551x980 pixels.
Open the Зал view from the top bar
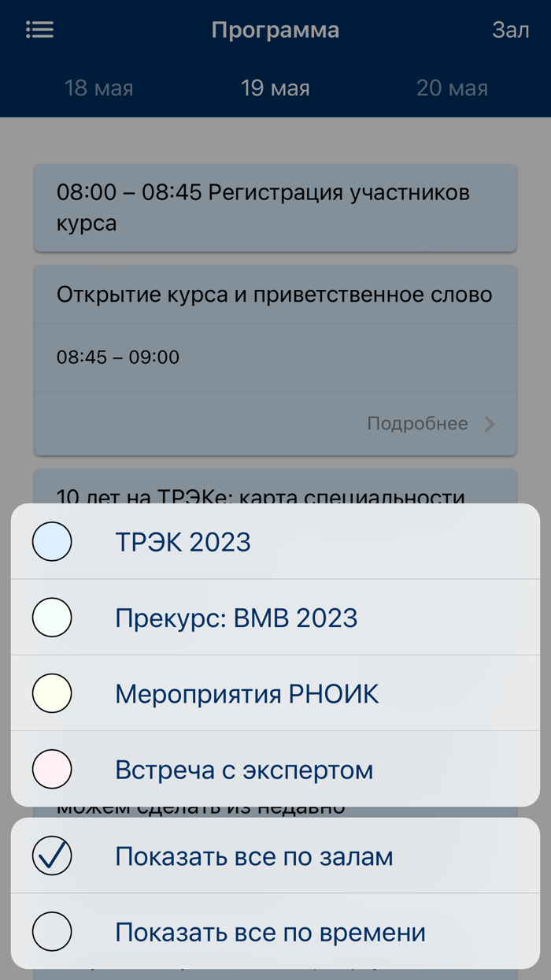coord(510,29)
